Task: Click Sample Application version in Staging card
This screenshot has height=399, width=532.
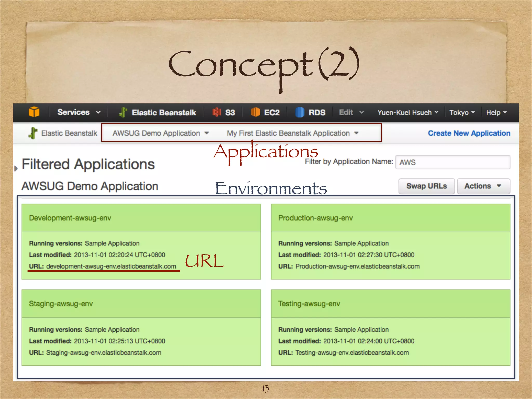Action: pyautogui.click(x=112, y=330)
